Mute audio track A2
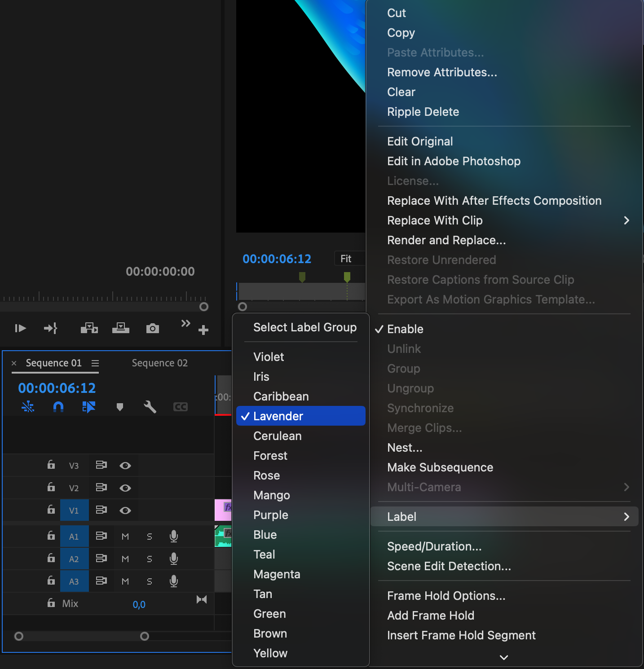Screen dimensions: 644x669 coord(125,559)
